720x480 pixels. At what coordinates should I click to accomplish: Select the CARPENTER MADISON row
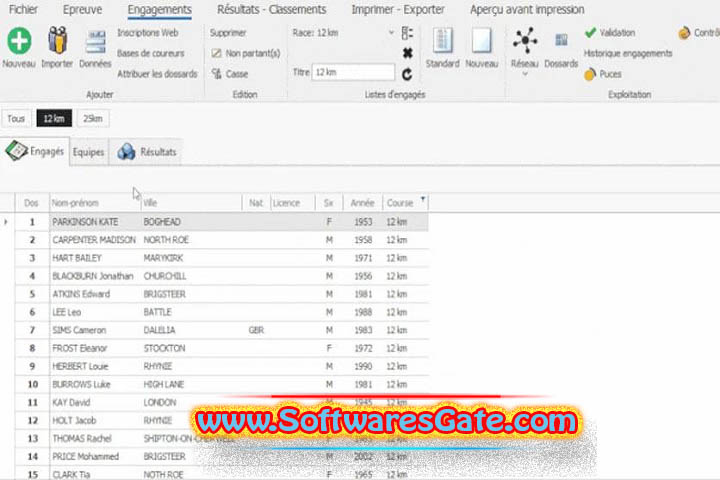(x=222, y=240)
